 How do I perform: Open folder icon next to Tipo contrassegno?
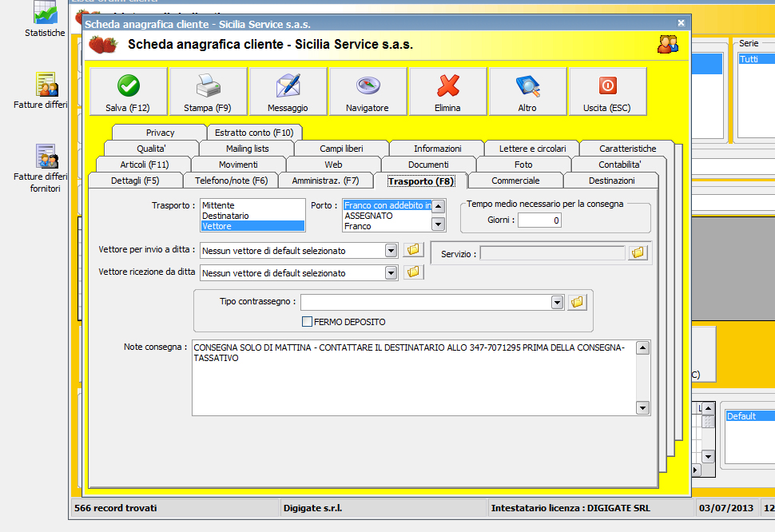(x=577, y=302)
